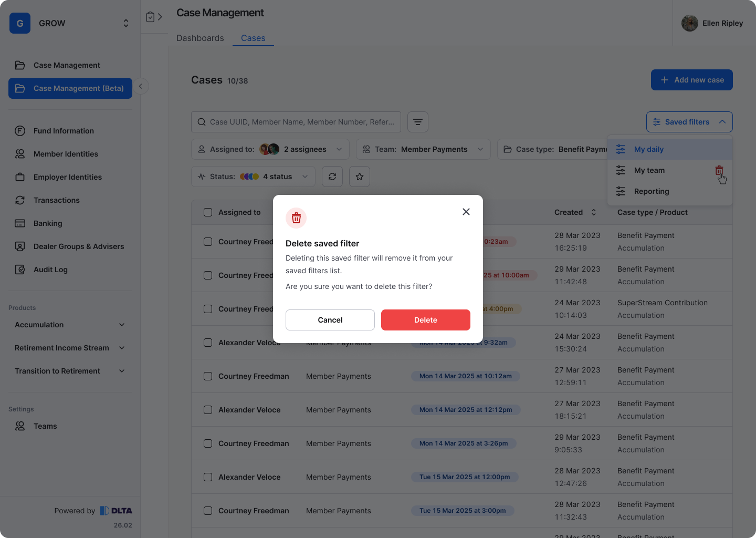Toggle the select-all checkbox in table header

[208, 212]
